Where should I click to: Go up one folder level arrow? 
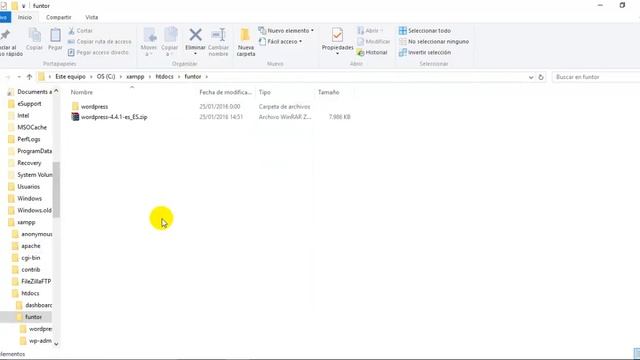click(29, 77)
